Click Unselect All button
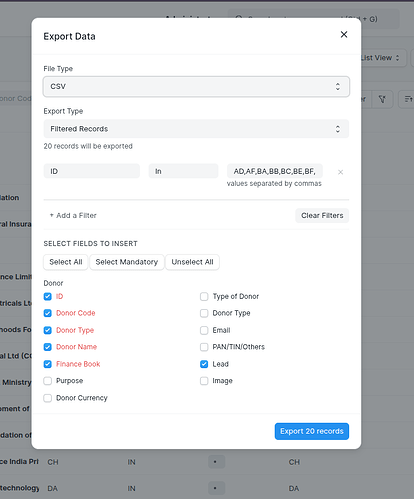This screenshot has height=499, width=414. 192,262
